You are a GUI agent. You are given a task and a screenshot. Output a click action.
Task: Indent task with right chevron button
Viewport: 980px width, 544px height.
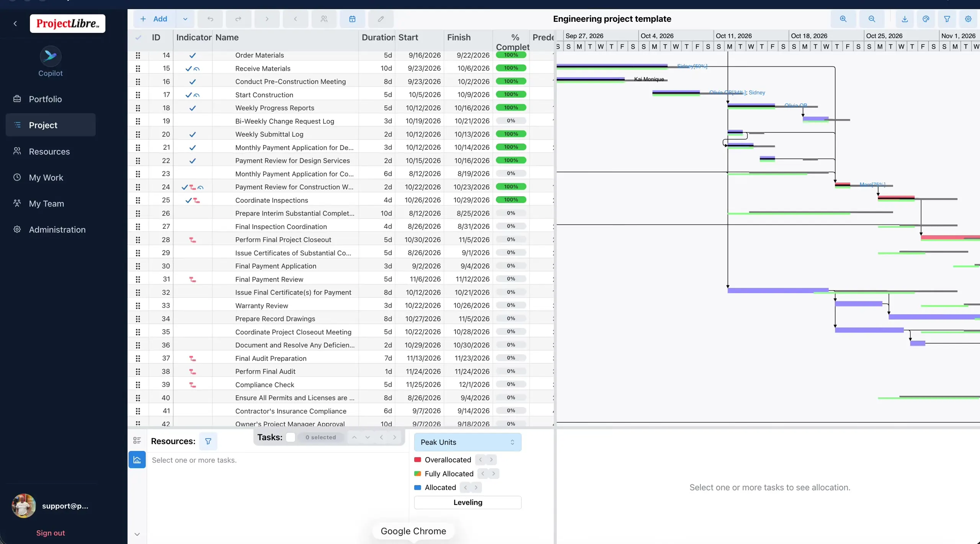[267, 19]
